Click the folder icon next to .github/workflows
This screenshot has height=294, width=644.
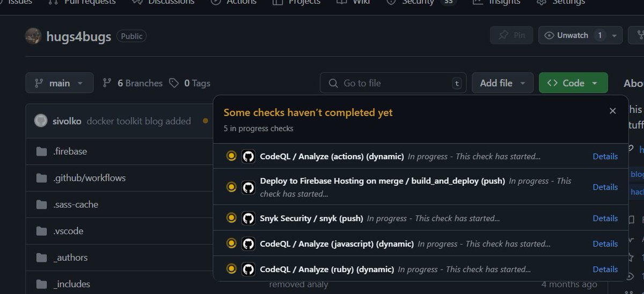click(x=41, y=178)
